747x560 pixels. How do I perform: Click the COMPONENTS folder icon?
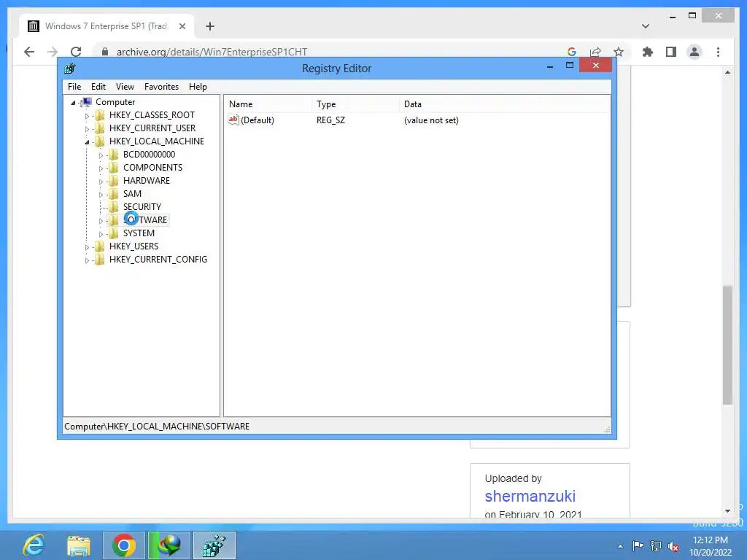pos(113,167)
